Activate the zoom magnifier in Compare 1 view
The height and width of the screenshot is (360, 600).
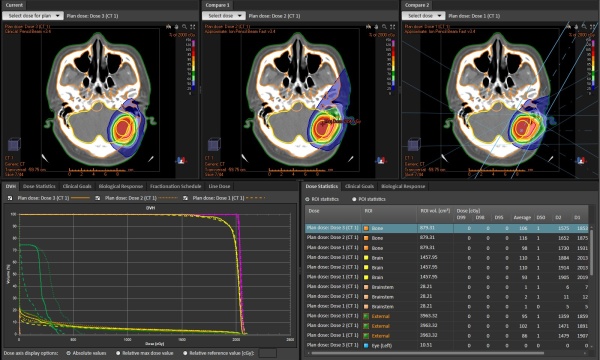[384, 27]
